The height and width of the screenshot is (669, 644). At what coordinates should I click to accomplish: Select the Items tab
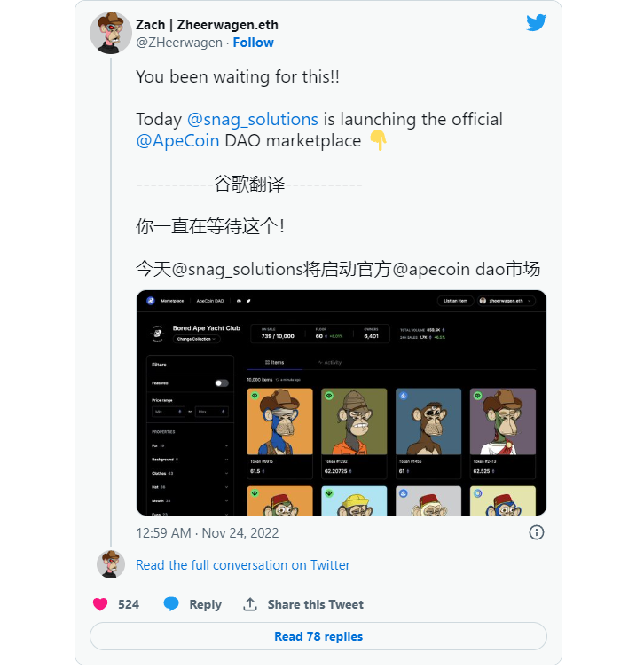tap(274, 362)
